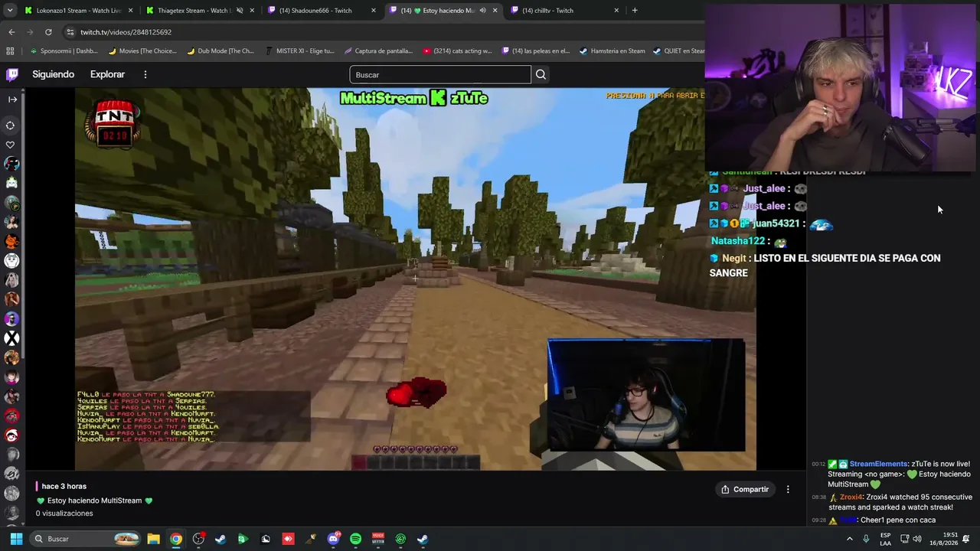Viewport: 980px width, 551px height.
Task: Click the search magnifier button
Action: pyautogui.click(x=541, y=74)
